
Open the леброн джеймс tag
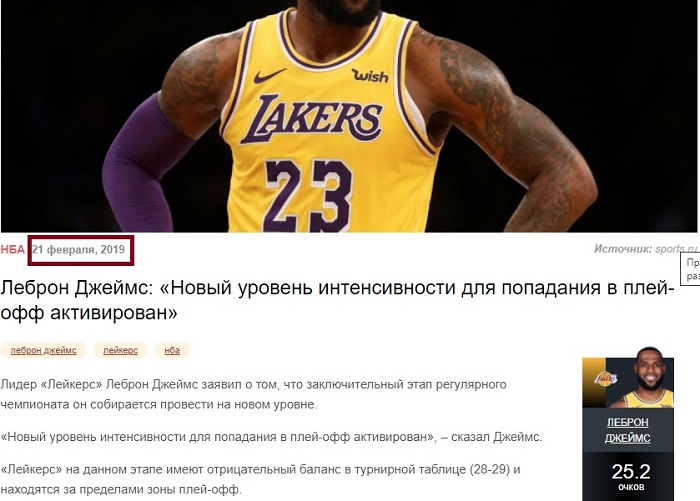click(43, 351)
